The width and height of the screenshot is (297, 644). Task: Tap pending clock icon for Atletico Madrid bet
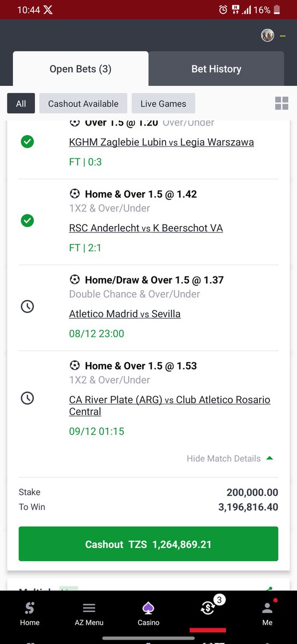pos(27,306)
